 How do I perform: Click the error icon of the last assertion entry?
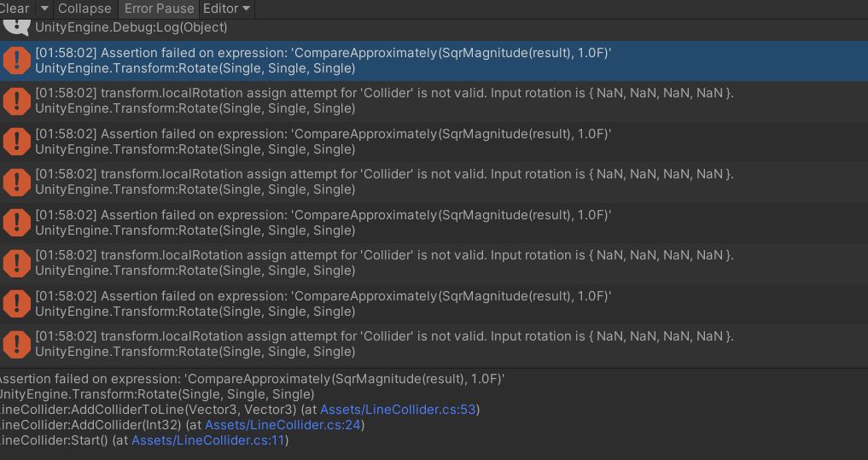point(16,303)
